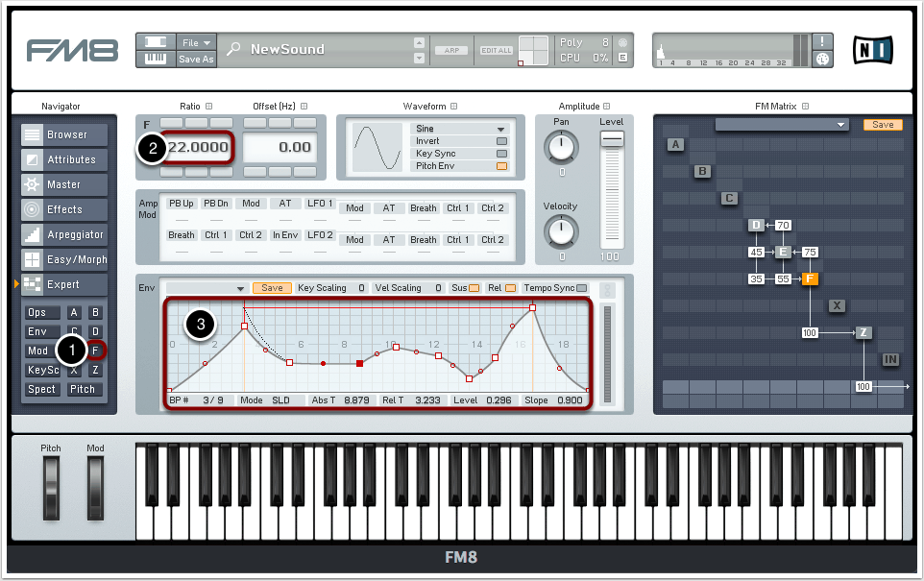Enable Key Sync for the operator

(500, 154)
